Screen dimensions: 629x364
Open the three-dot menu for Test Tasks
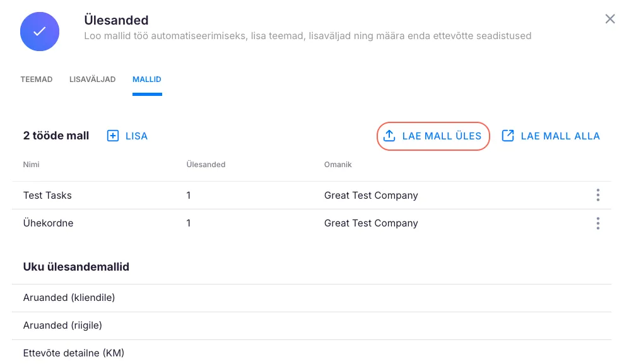(597, 196)
